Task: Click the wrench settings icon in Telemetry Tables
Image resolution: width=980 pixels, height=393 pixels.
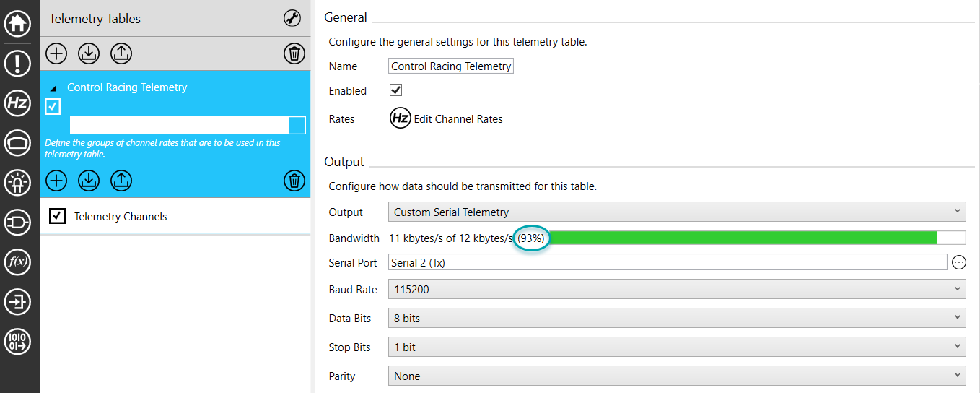Action: (292, 19)
